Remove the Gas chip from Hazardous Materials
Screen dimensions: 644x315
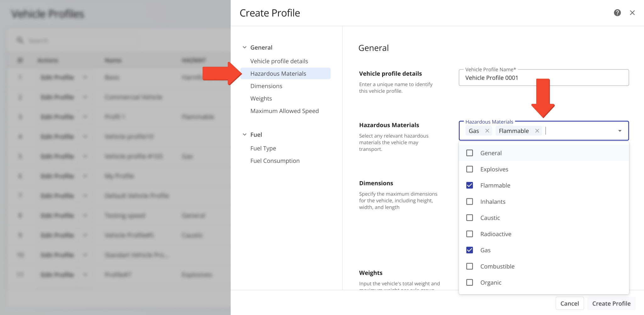(487, 131)
